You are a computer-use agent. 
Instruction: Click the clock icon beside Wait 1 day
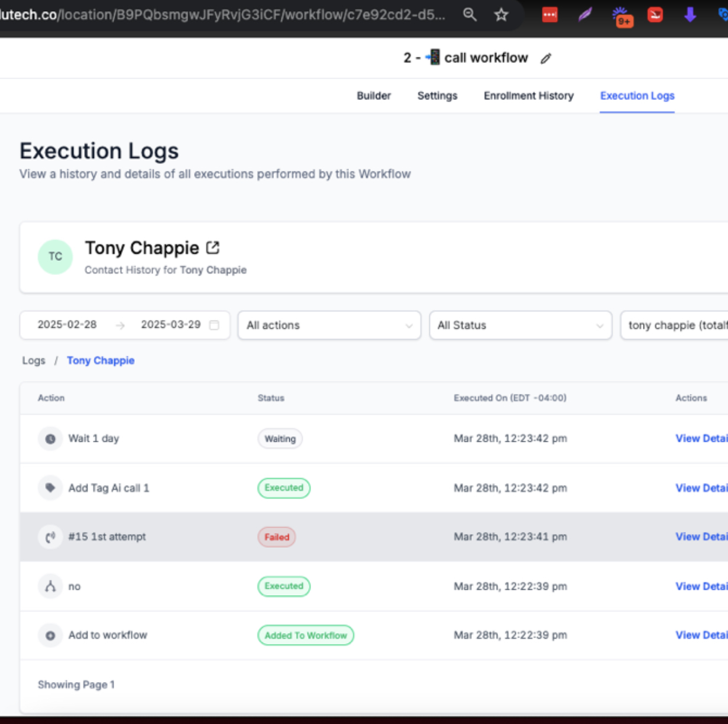50,439
